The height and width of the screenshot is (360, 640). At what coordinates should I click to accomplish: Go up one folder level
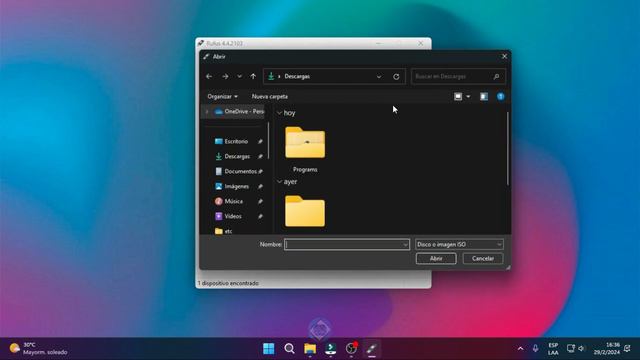pyautogui.click(x=253, y=76)
